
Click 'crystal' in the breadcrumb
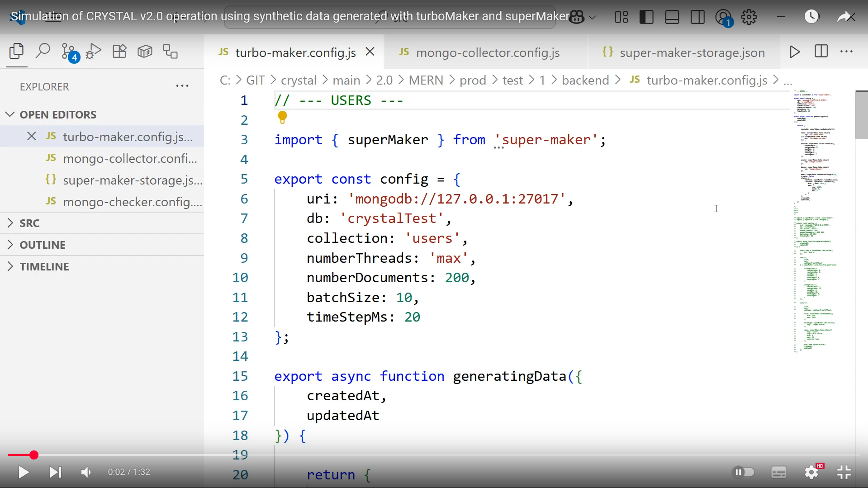(x=299, y=80)
